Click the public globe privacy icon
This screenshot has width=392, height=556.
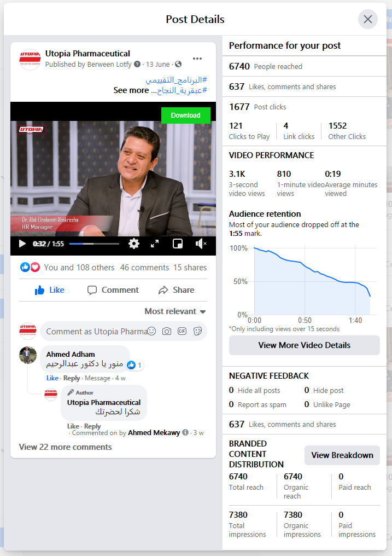(x=178, y=64)
